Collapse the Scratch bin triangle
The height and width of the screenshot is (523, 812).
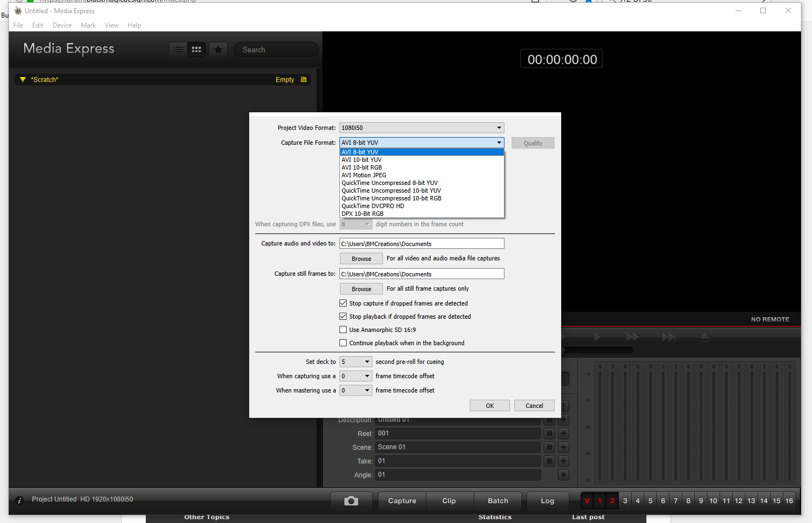pyautogui.click(x=23, y=80)
